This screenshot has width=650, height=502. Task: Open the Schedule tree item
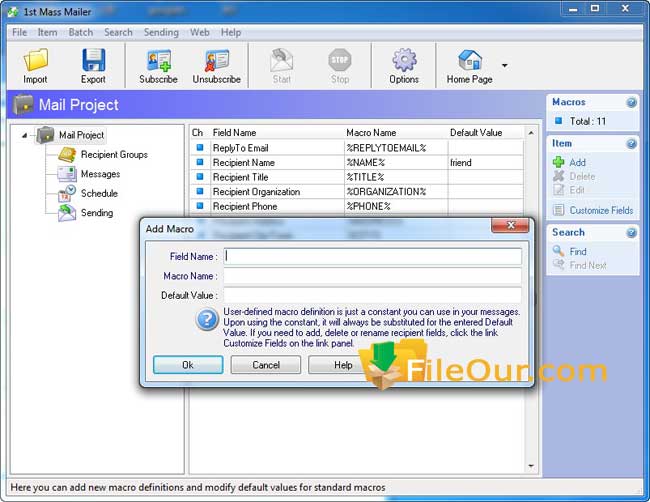(98, 193)
